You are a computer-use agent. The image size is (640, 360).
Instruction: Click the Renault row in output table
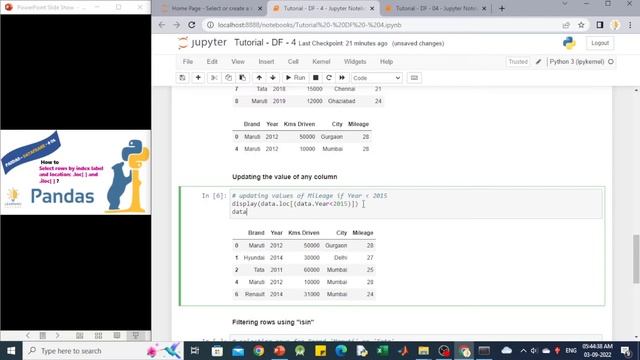click(304, 294)
